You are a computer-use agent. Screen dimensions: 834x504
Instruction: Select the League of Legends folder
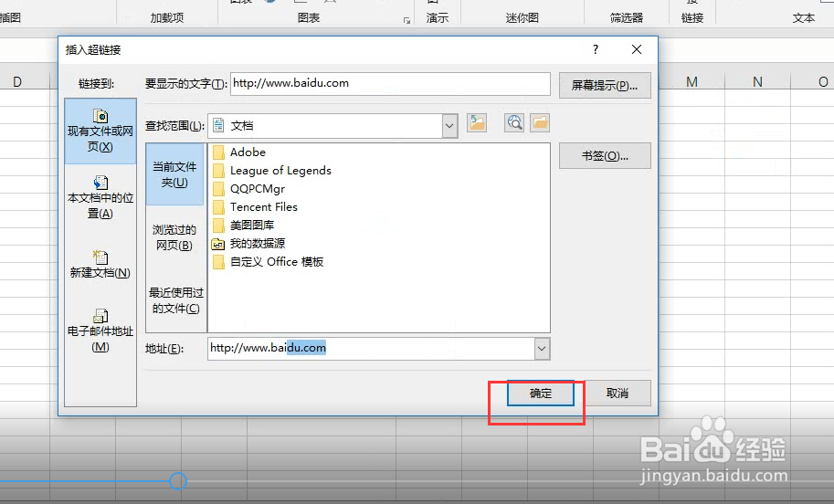click(x=272, y=171)
